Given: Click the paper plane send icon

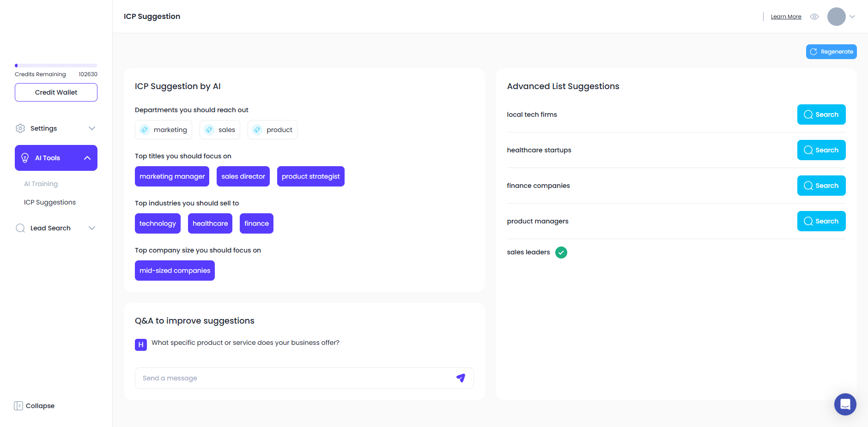Looking at the screenshot, I should 460,378.
